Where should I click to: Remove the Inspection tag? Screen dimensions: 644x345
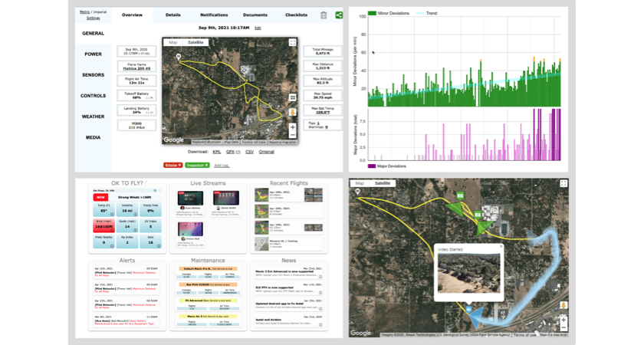pyautogui.click(x=206, y=165)
